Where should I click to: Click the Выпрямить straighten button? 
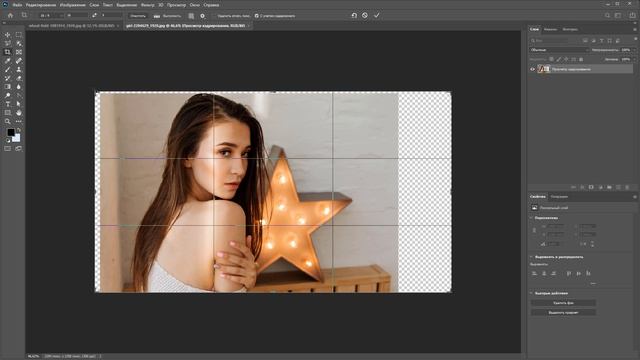(x=167, y=16)
